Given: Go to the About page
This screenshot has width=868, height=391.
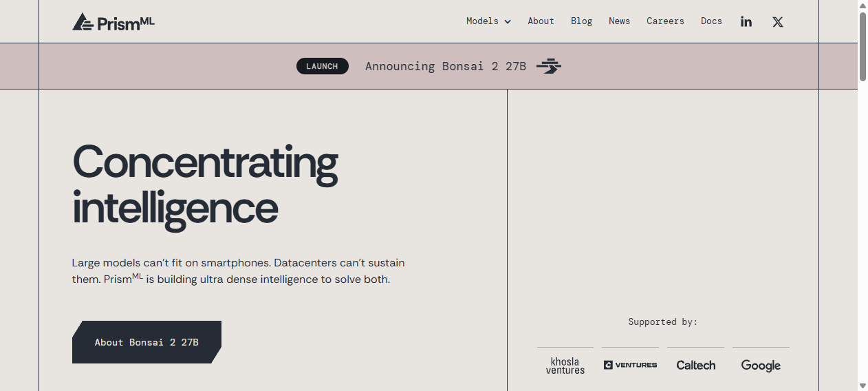Looking at the screenshot, I should (x=541, y=21).
